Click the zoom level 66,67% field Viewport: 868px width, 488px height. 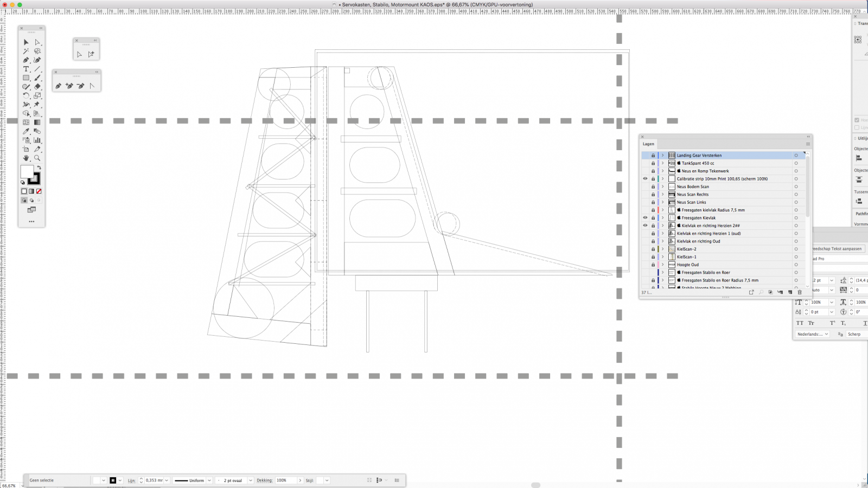pyautogui.click(x=9, y=486)
